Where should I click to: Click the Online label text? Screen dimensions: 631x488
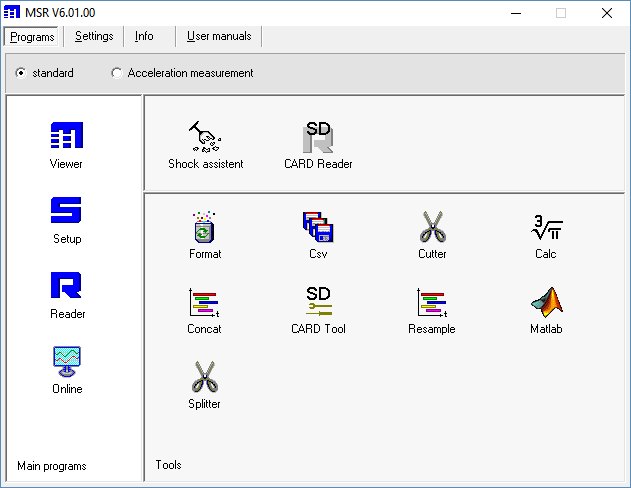point(67,389)
